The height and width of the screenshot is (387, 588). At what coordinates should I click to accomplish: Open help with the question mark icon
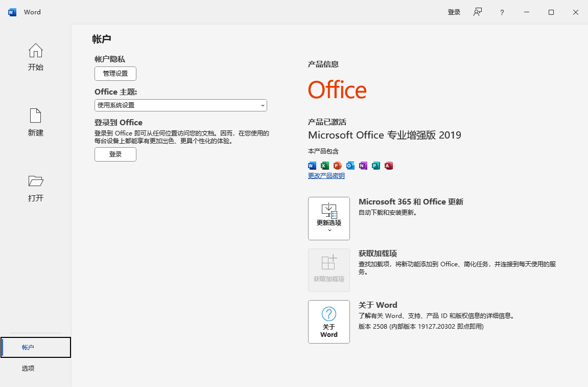pyautogui.click(x=502, y=12)
